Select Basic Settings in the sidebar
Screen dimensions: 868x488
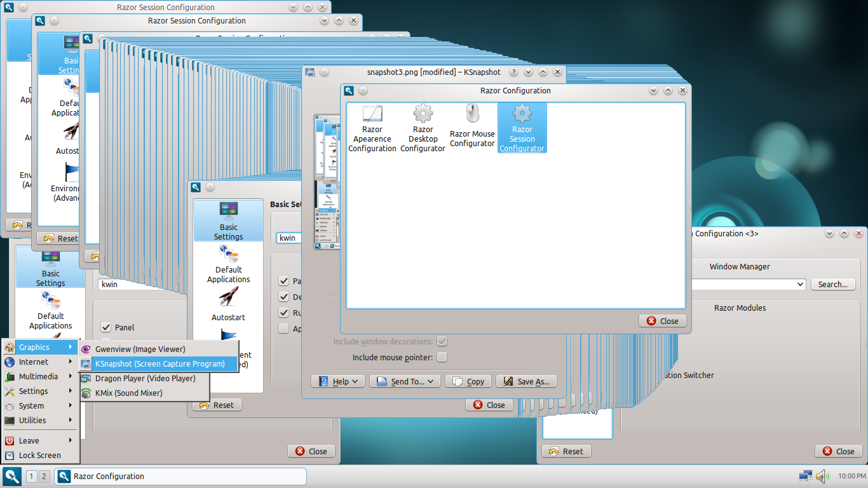(228, 220)
